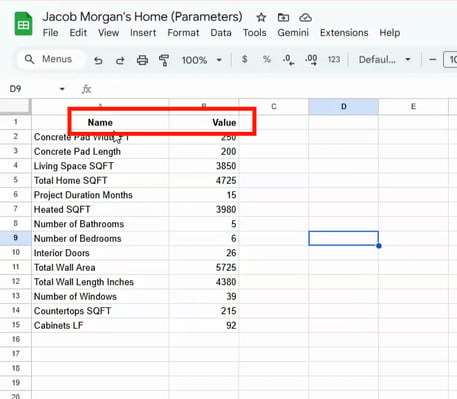Open the File menu

pos(50,33)
